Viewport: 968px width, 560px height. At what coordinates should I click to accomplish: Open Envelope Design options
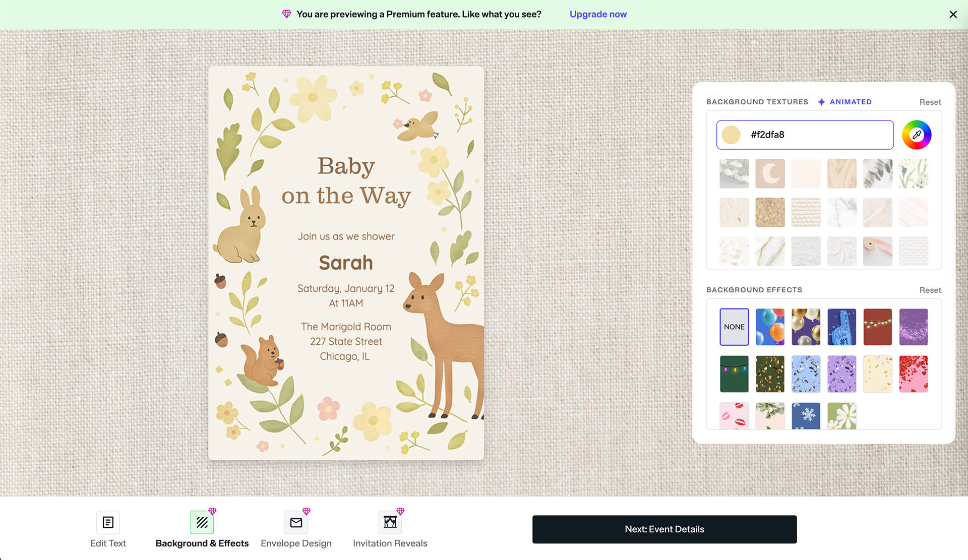pyautogui.click(x=296, y=523)
